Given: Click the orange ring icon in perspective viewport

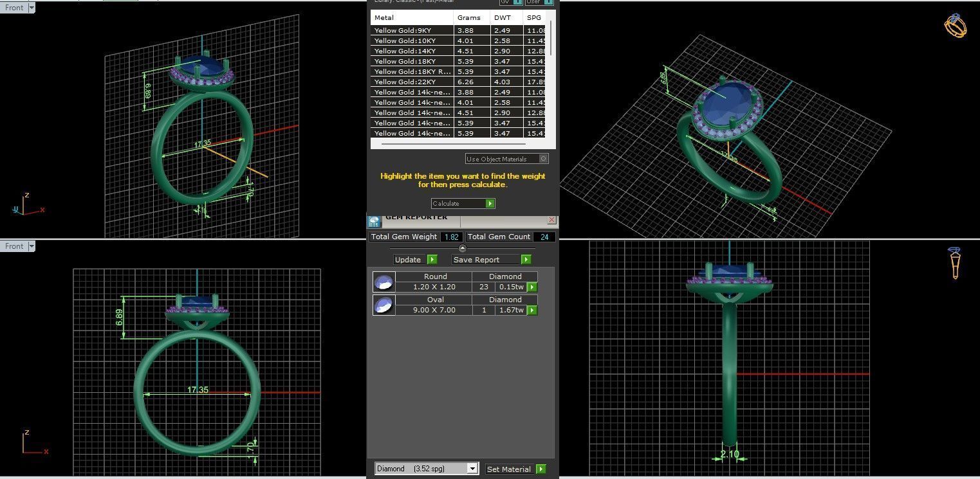Looking at the screenshot, I should (x=956, y=25).
